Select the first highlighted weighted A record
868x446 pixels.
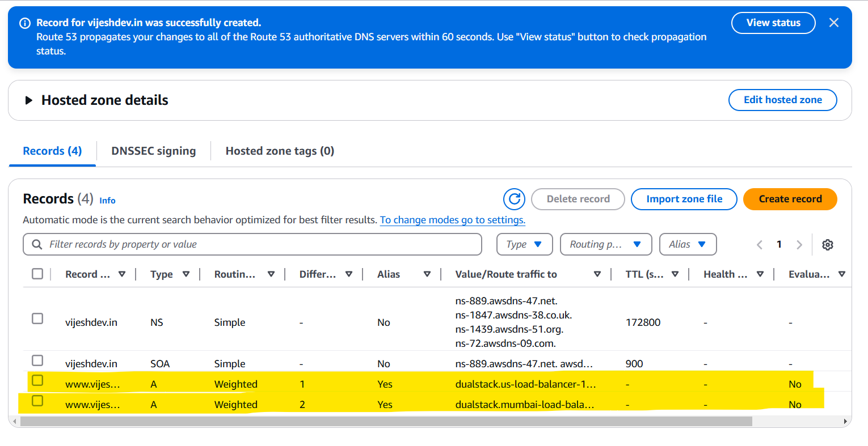tap(37, 380)
